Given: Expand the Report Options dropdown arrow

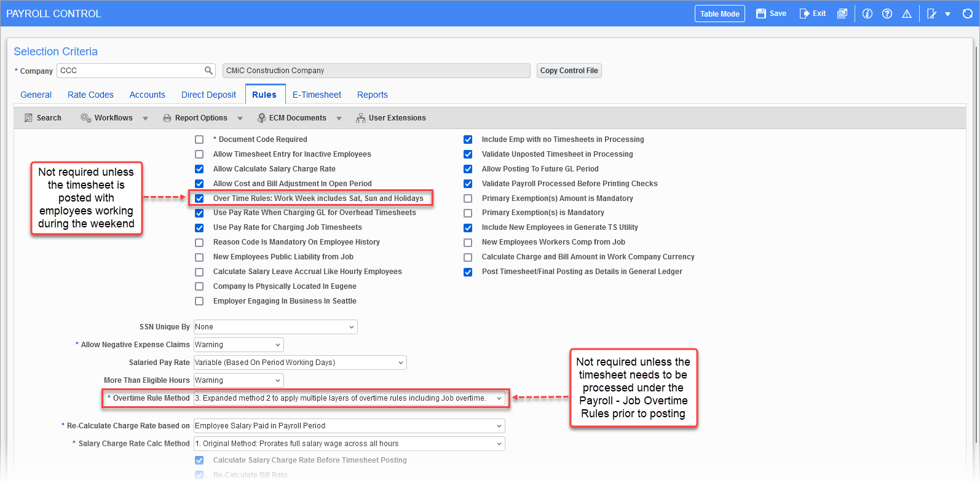Looking at the screenshot, I should [x=240, y=119].
